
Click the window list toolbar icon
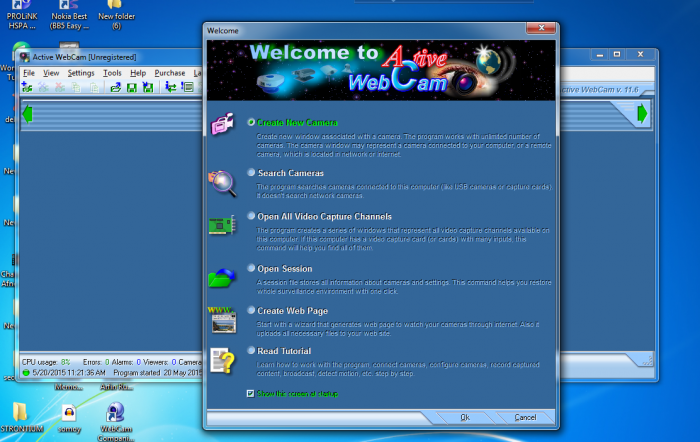point(187,87)
